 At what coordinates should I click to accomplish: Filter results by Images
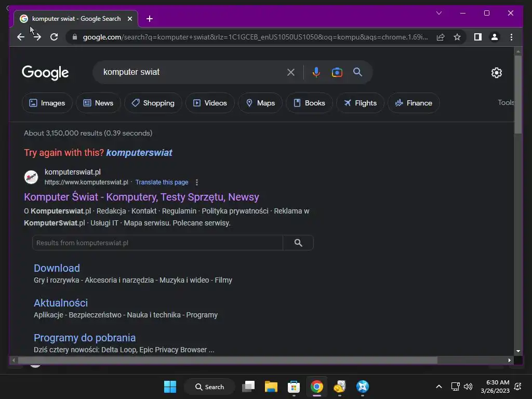point(47,103)
